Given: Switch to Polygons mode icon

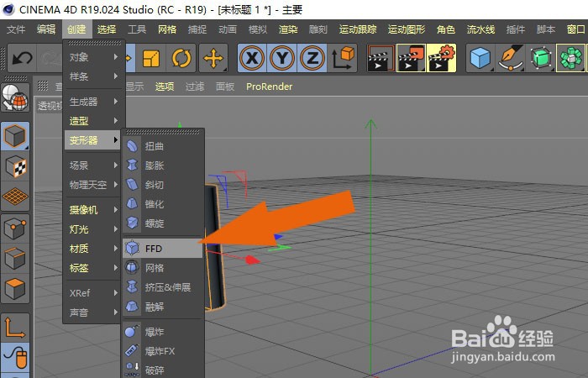Looking at the screenshot, I should [15, 289].
